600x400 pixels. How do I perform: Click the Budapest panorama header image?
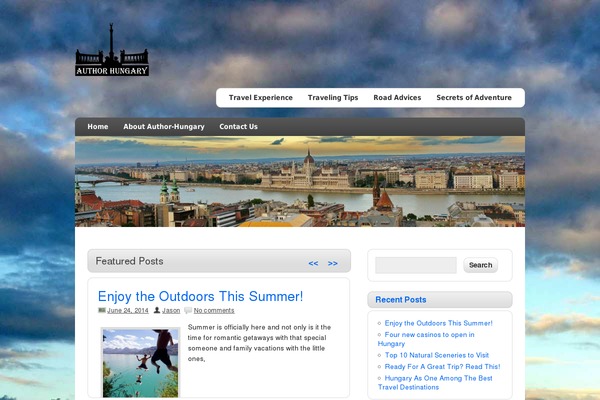[300, 181]
